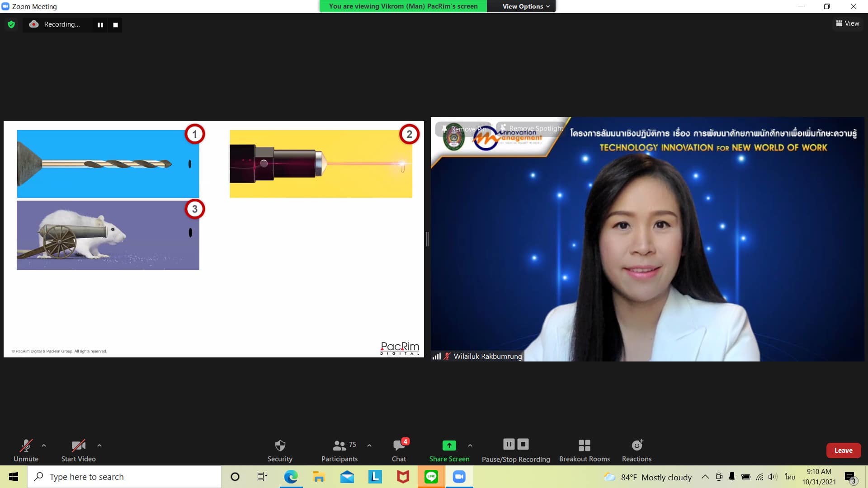Open the LINE app in the taskbar
Image resolution: width=868 pixels, height=488 pixels.
[431, 477]
